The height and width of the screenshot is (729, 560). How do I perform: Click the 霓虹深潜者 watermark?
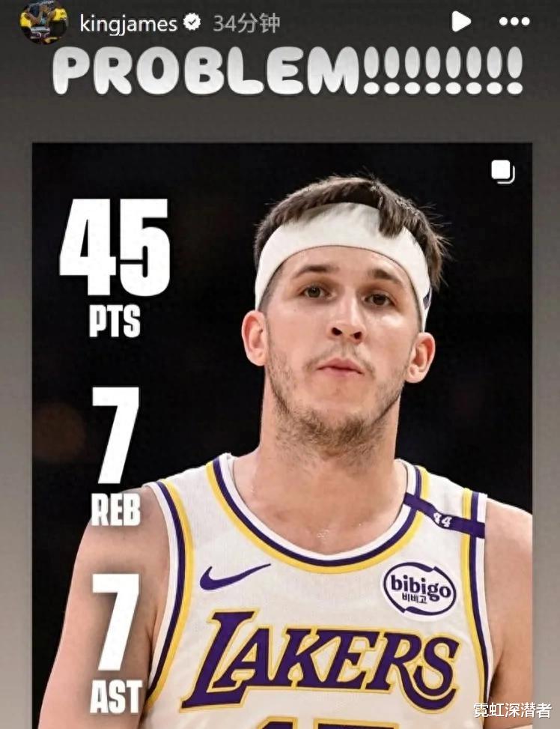(x=512, y=710)
